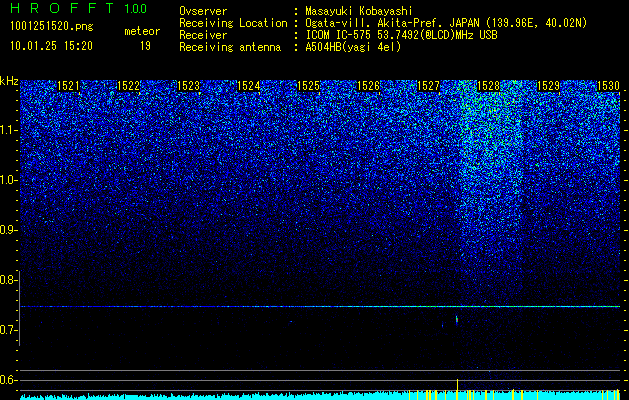Click the observer name Masayuki Kobayashi
Screen dimensions: 629x400
(x=359, y=11)
